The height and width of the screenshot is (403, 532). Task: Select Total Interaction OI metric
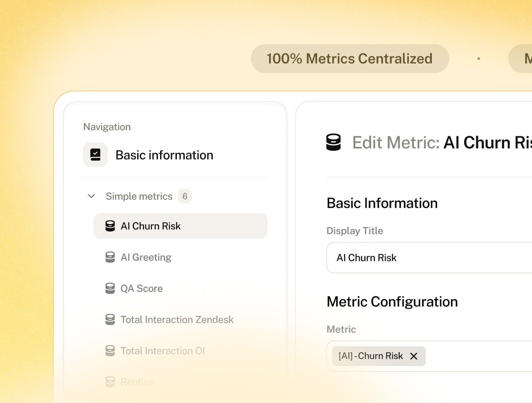(163, 351)
